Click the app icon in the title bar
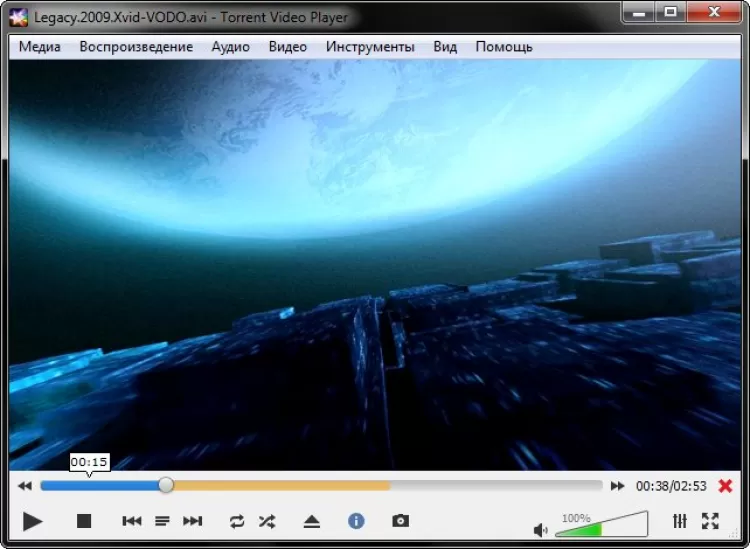Screen dimensions: 750x549 19,18
